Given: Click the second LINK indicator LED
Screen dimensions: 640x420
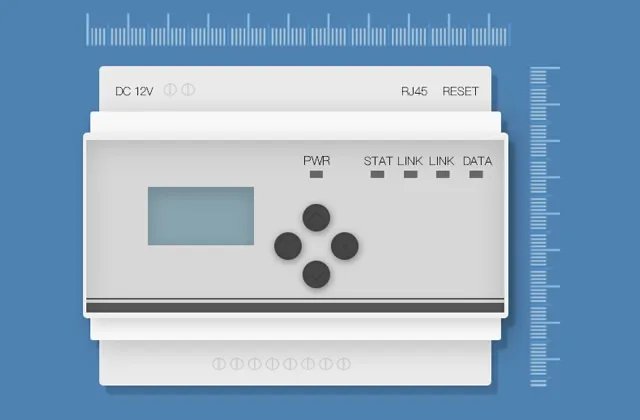Looking at the screenshot, I should pos(442,174).
